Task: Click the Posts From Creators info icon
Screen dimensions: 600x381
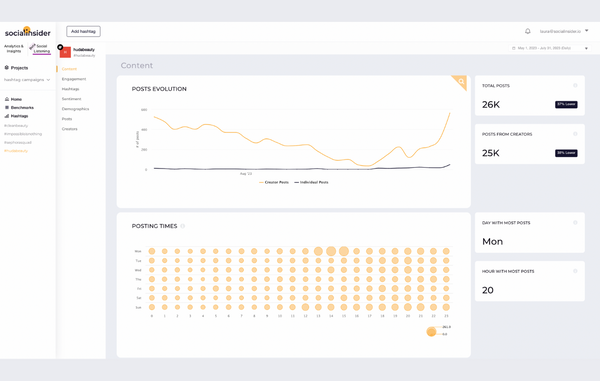Action: [x=575, y=134]
